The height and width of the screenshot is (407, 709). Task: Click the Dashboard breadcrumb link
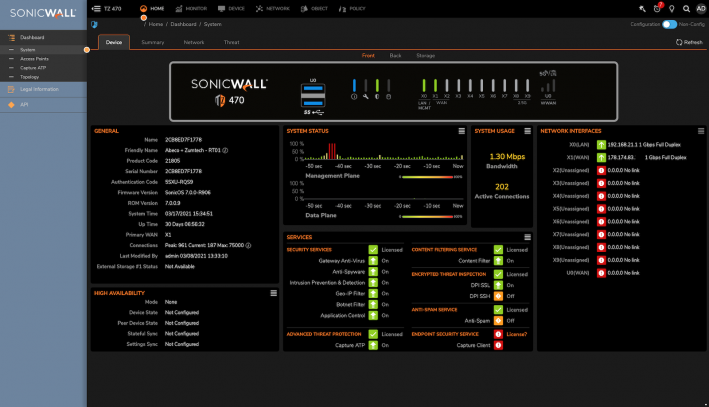(183, 24)
